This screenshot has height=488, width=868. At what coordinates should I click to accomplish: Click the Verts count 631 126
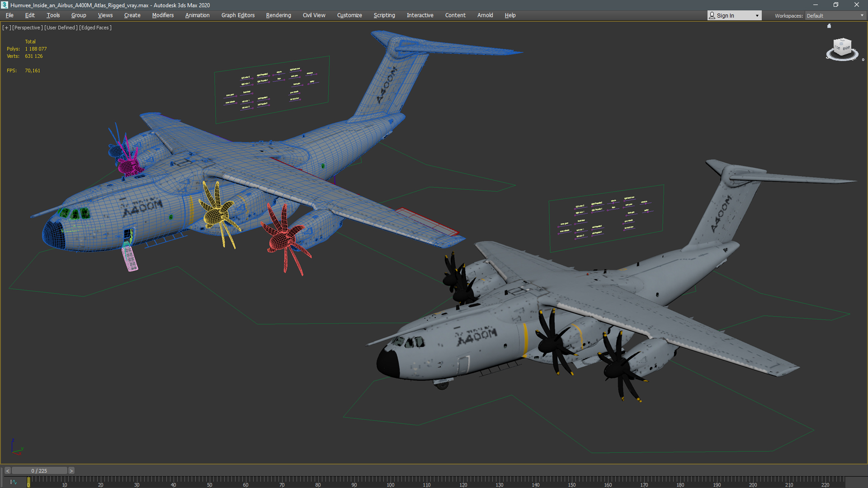[34, 56]
